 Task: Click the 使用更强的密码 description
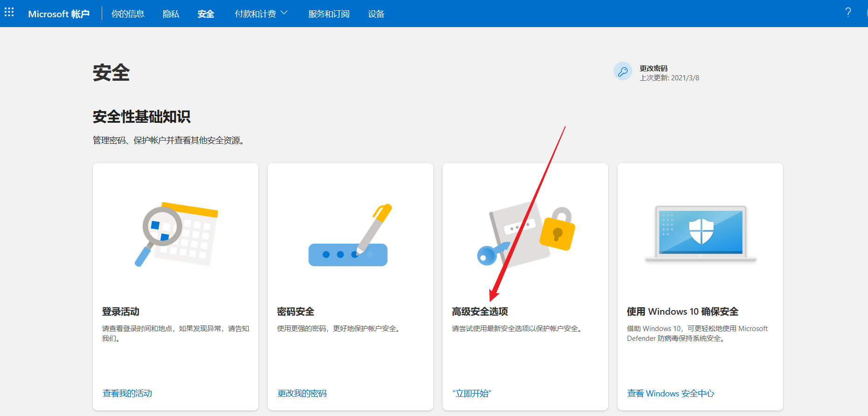pos(339,329)
